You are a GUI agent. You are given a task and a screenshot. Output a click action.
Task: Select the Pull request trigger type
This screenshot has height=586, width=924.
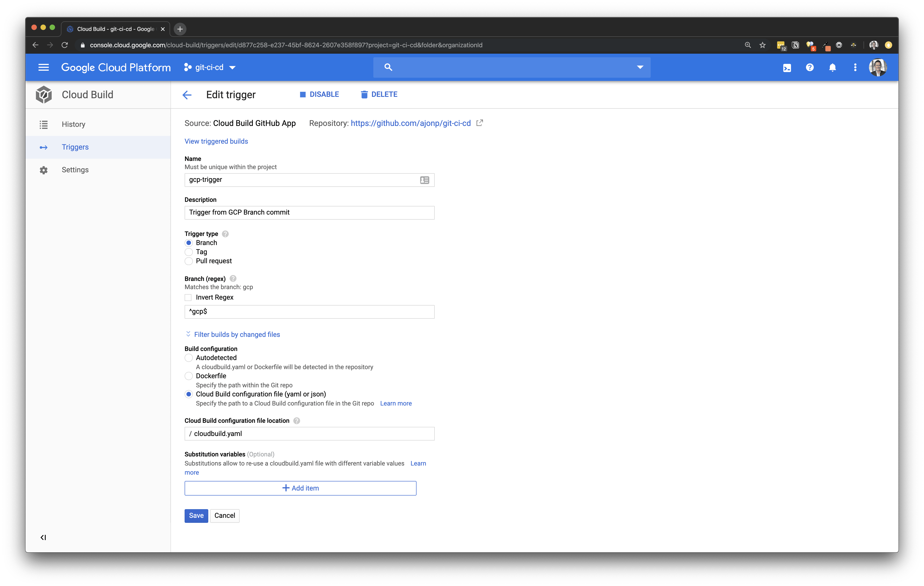188,261
